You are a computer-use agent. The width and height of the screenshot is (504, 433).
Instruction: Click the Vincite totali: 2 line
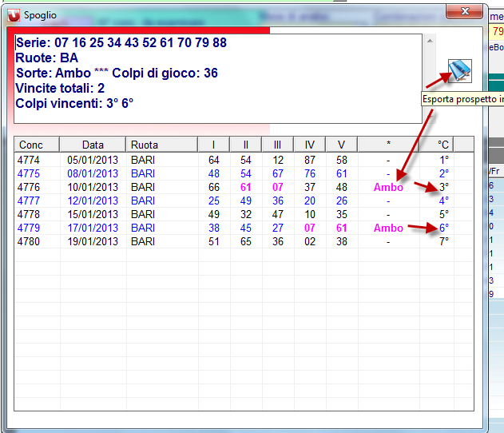pos(60,88)
